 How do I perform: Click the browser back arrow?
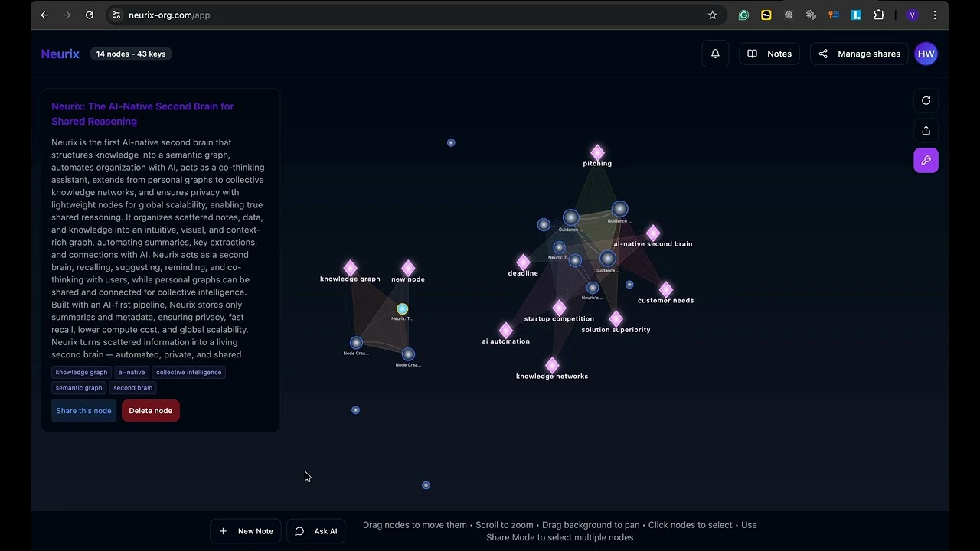[44, 15]
